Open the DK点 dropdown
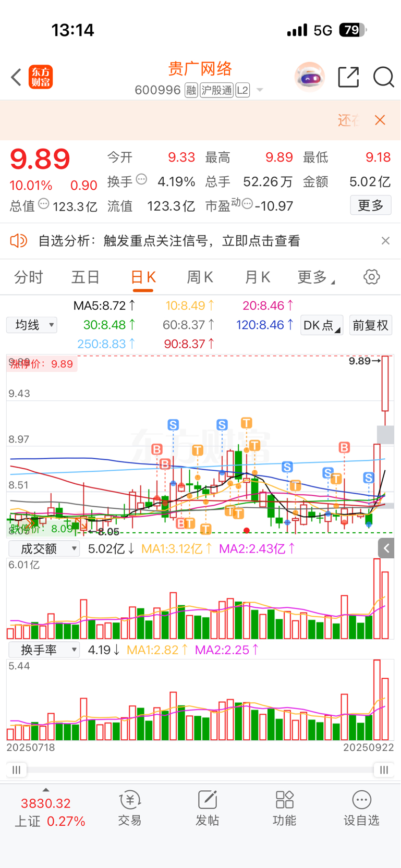401x868 pixels. [x=321, y=325]
